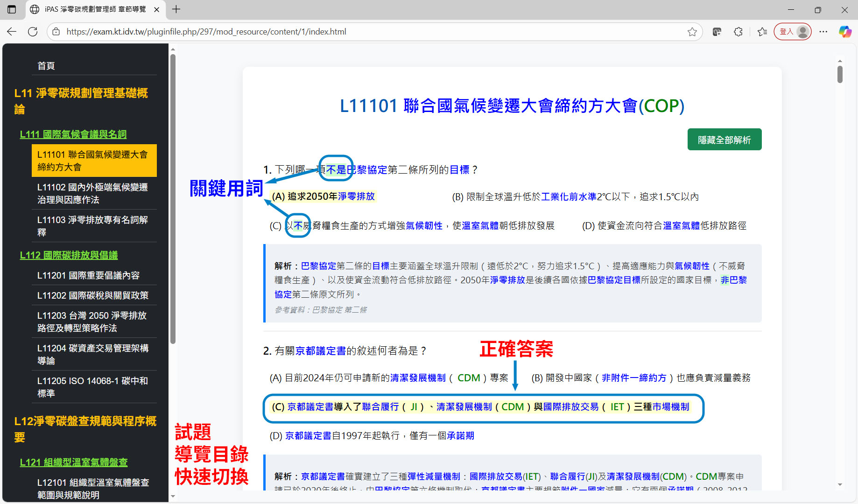Select answer option (A) 追求2050年淨零排放
Viewport: 858px width, 504px height.
324,196
